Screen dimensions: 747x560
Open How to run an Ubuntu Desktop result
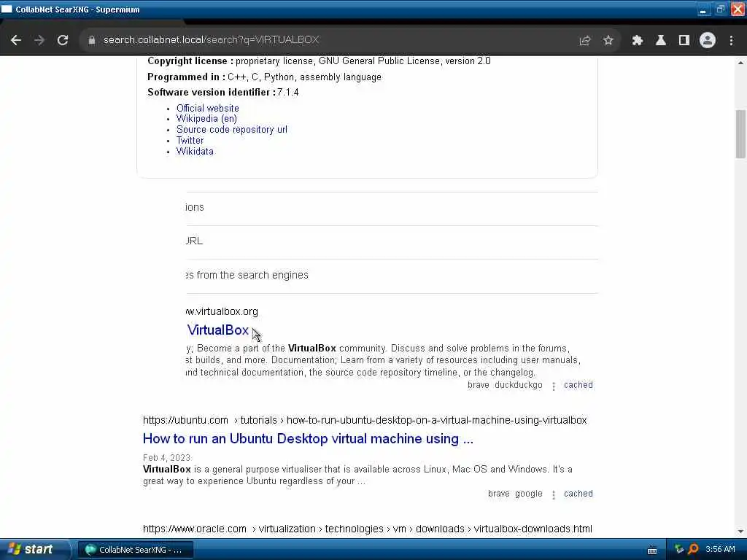[308, 438]
